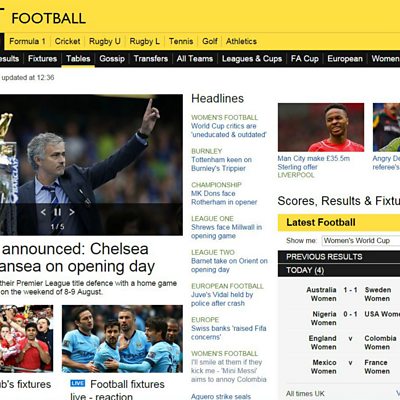Open the Show me Women's World Cup dropdown
Screen dimensions: 400x400
(x=361, y=241)
